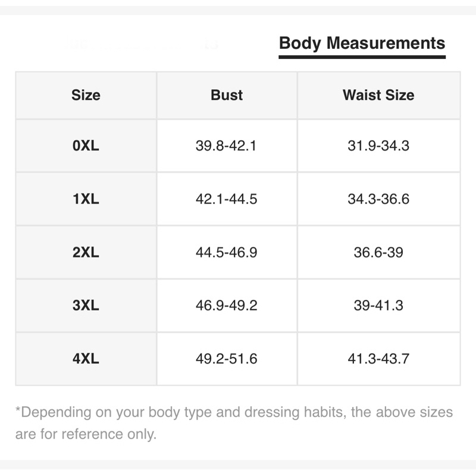
Task: Click the 2XL bust value 44.5-46.9
Action: (x=227, y=252)
